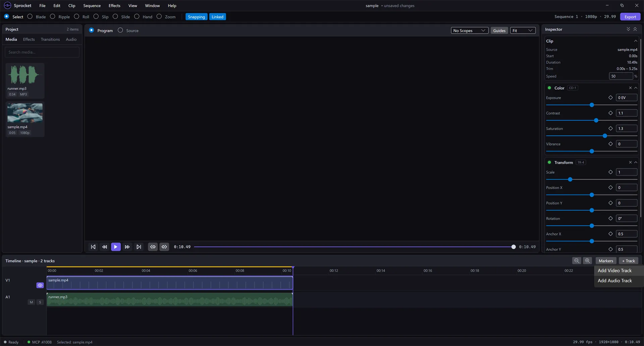
Task: Select the Blade tool
Action: coord(37,17)
